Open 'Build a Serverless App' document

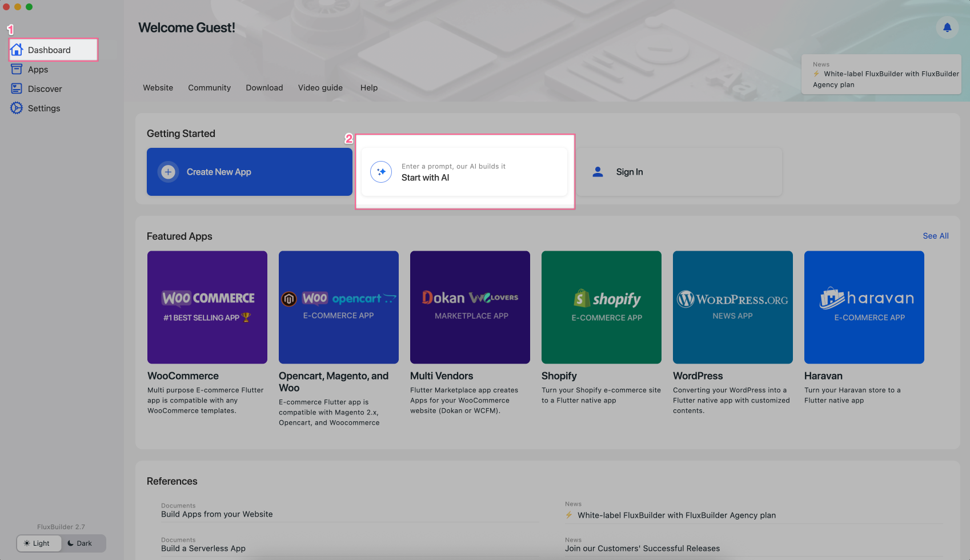pos(203,549)
